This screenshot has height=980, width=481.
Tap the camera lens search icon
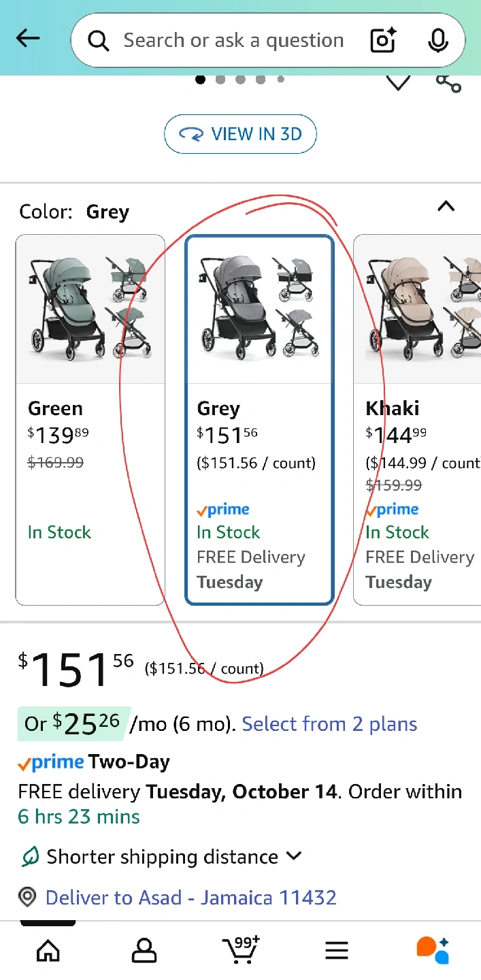383,41
